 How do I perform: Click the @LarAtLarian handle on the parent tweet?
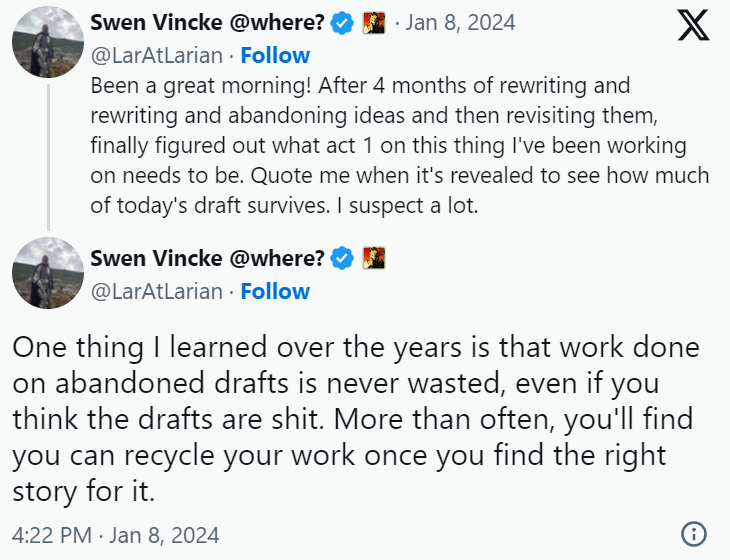click(157, 56)
